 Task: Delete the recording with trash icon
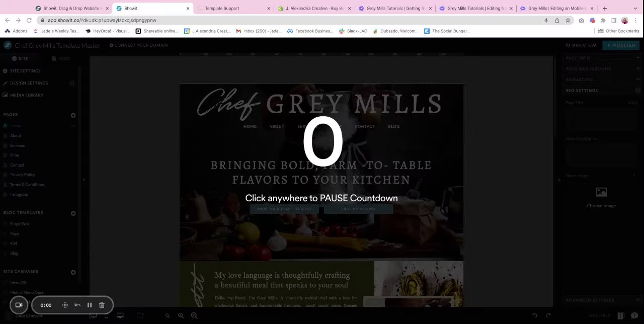pos(102,305)
